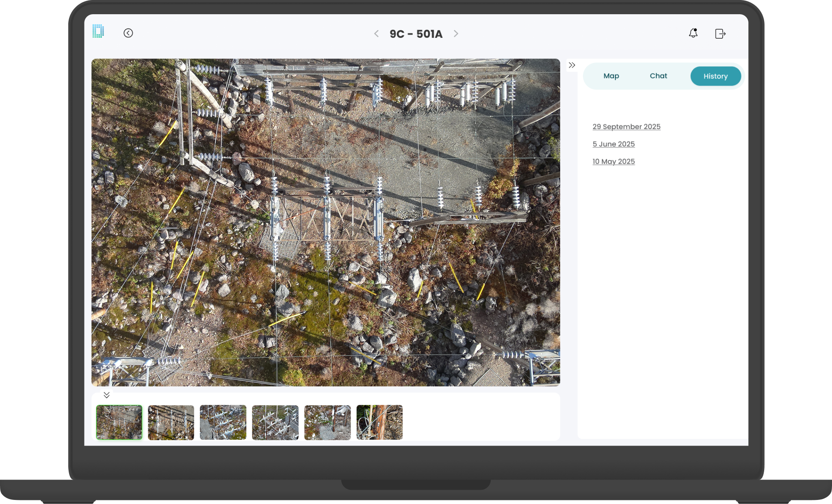
Task: Switch to the Map tab
Action: tap(611, 76)
